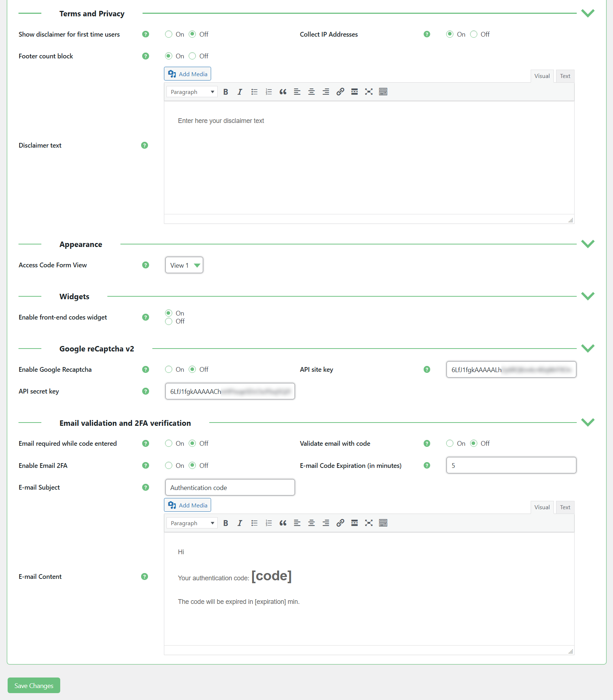This screenshot has height=700, width=613.
Task: Switch E-mail Content editor to Visual tab
Action: 542,507
